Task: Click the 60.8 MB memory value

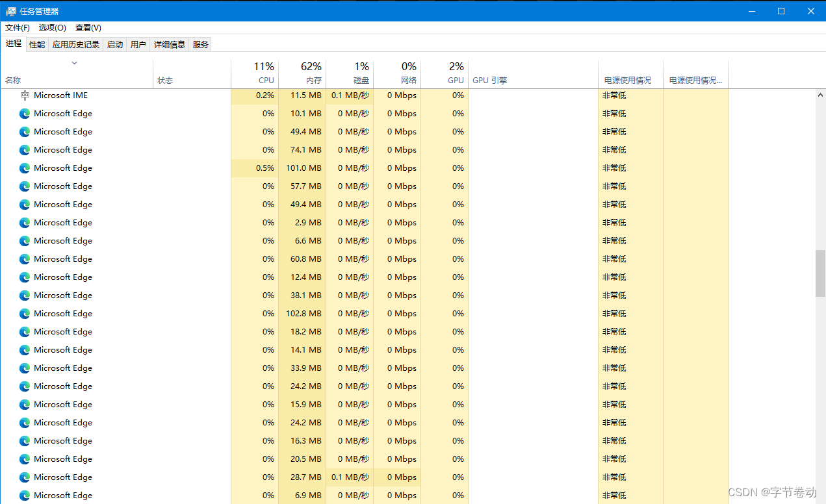Action: click(x=306, y=259)
